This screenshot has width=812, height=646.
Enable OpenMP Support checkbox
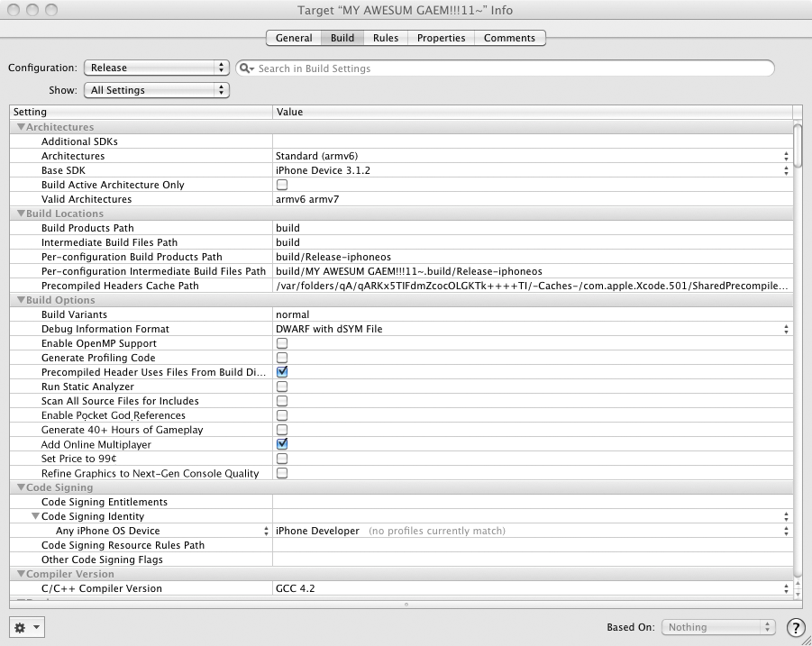point(282,342)
